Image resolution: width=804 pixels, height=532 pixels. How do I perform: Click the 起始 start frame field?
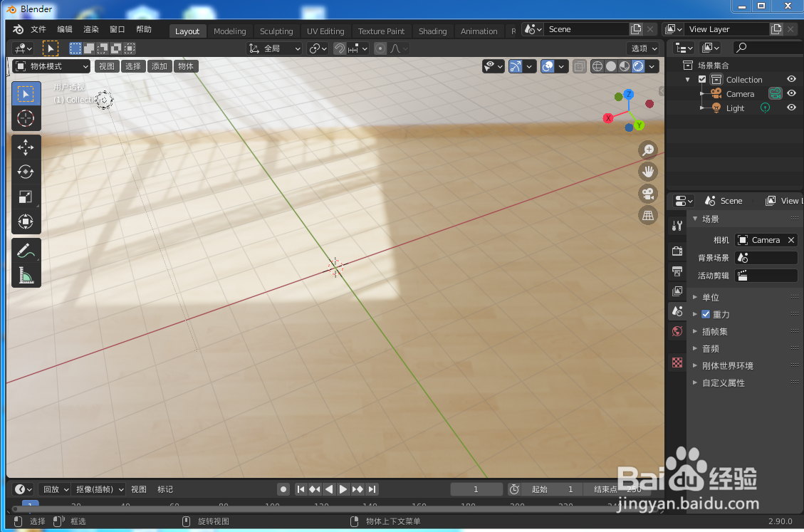(552, 489)
